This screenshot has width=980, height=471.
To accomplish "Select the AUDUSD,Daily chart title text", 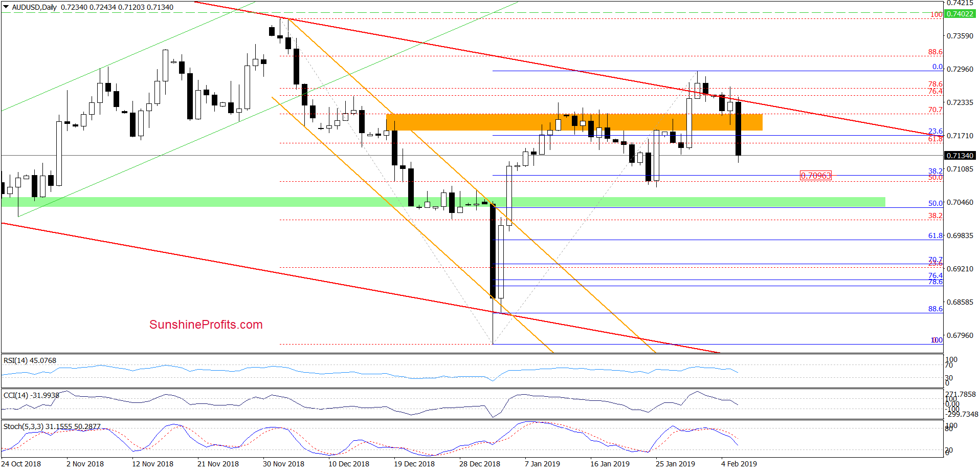I will click(34, 7).
